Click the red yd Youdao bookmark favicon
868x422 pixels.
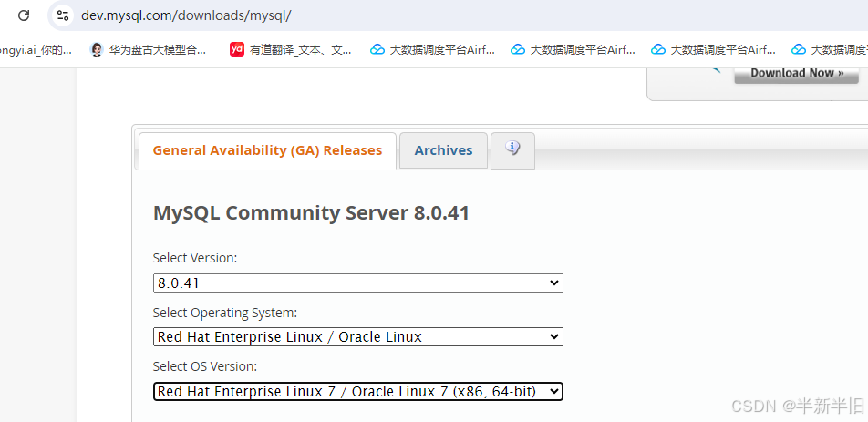(237, 50)
